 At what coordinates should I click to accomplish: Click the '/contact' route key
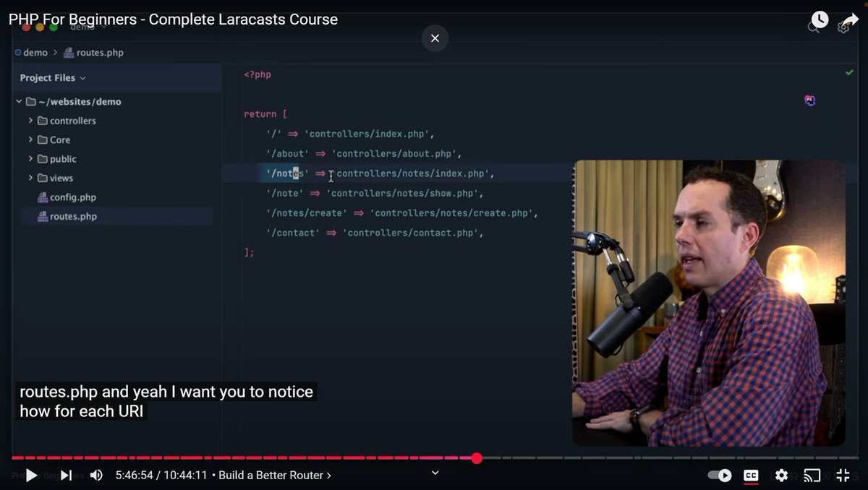(x=293, y=233)
